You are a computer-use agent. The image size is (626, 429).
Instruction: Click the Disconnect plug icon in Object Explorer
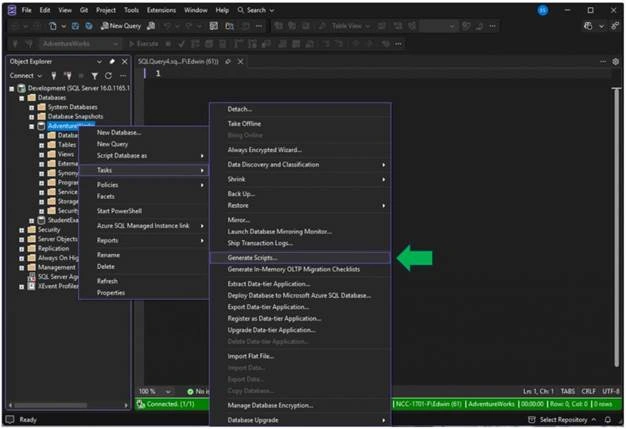(x=67, y=75)
